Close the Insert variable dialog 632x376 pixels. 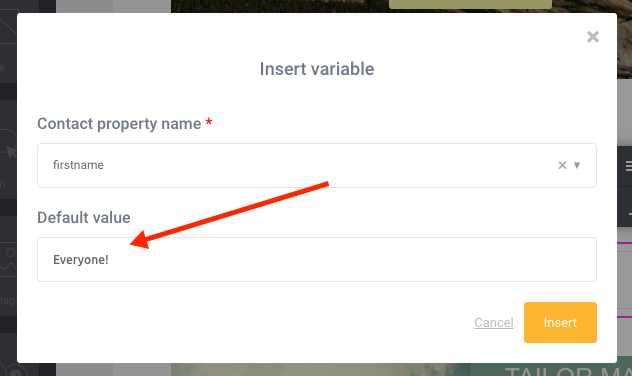coord(592,37)
